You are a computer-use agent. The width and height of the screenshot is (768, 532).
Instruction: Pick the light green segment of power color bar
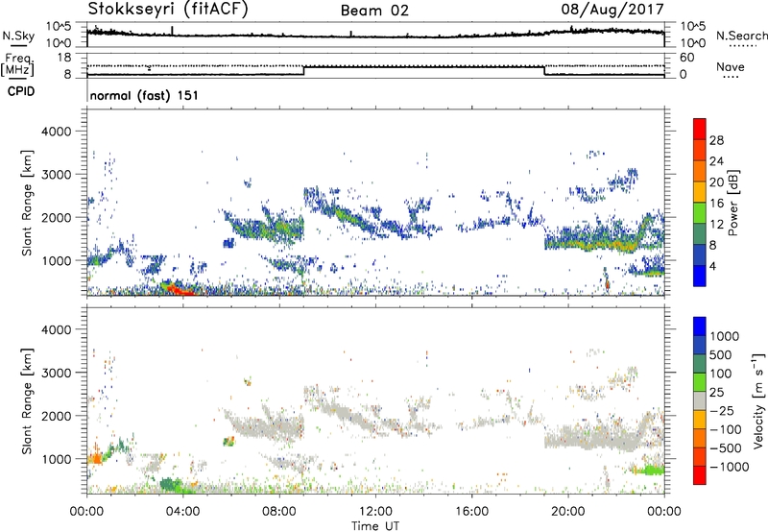(x=700, y=212)
